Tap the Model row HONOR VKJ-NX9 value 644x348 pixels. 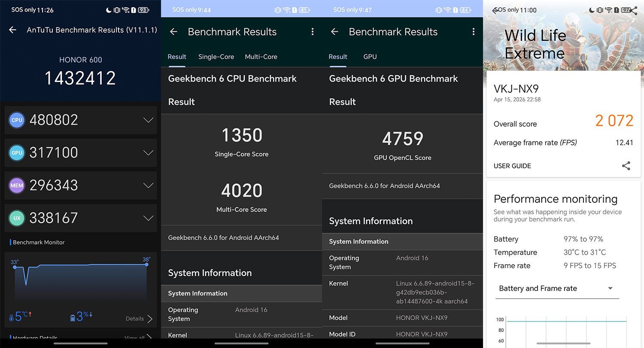click(422, 318)
